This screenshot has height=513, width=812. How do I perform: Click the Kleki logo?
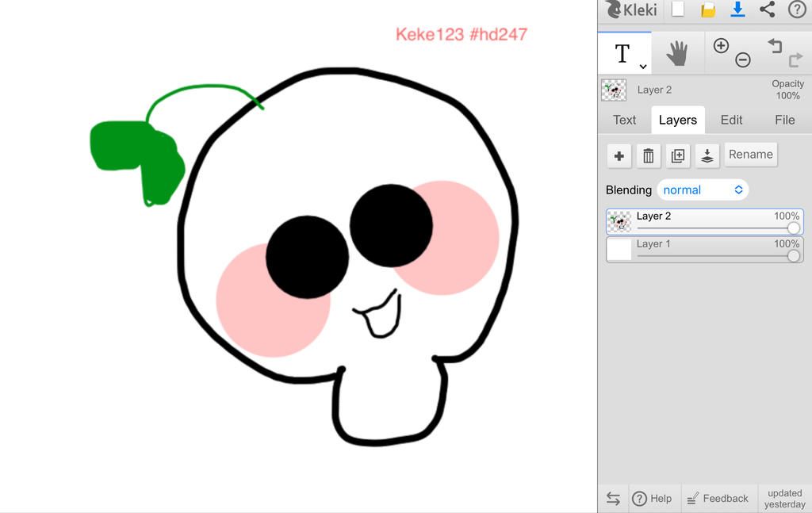[632, 10]
